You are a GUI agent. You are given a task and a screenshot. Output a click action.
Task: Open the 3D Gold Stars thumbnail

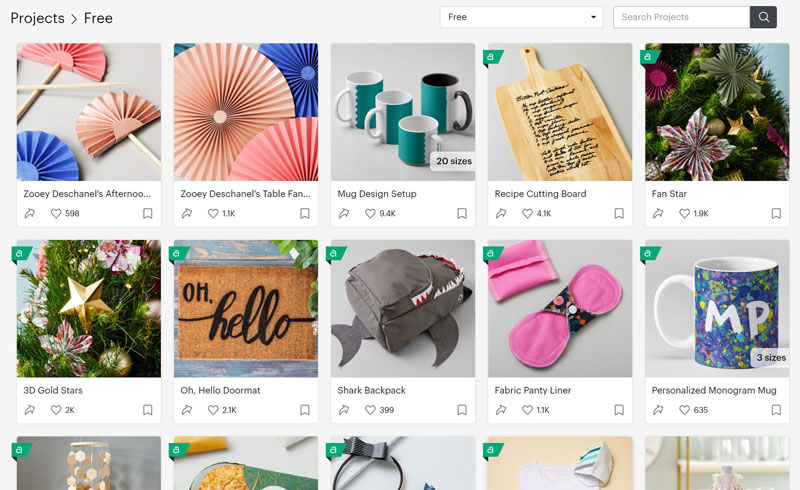coord(89,308)
